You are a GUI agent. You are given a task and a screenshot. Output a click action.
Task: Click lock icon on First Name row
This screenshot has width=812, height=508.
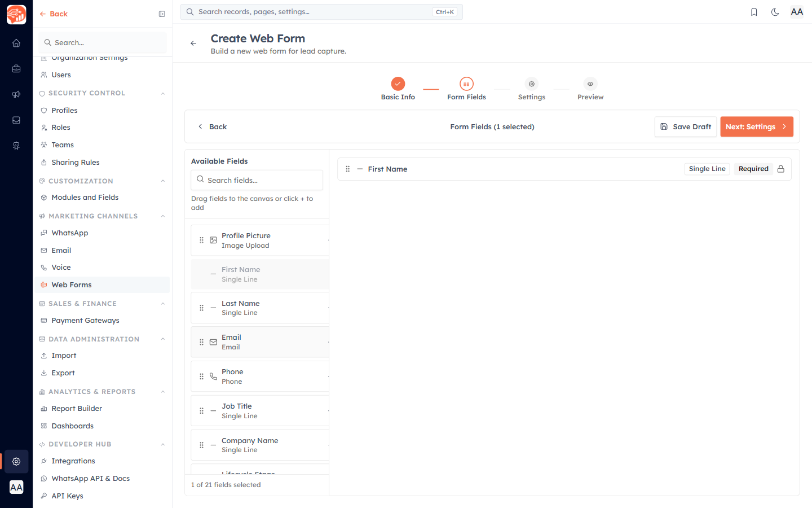coord(781,169)
